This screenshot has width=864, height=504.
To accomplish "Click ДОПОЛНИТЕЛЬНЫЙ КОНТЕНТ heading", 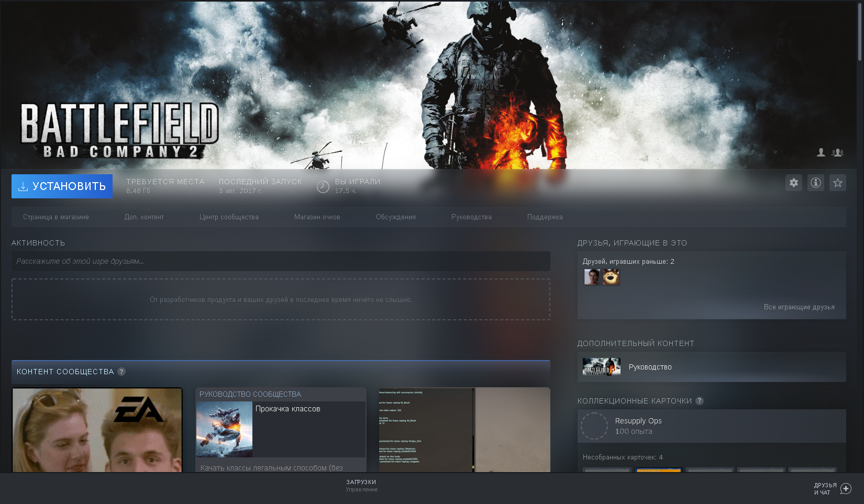I will 636,343.
